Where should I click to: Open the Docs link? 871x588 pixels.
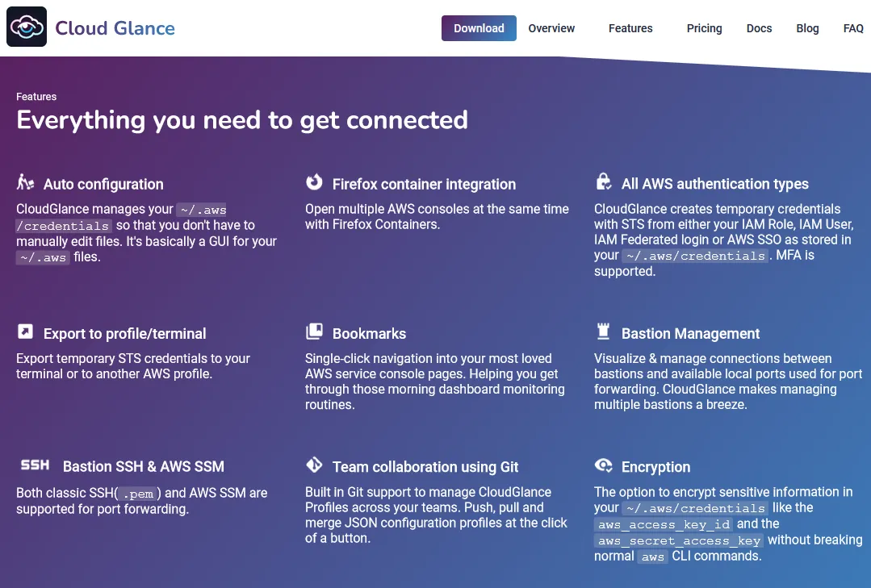pyautogui.click(x=758, y=28)
